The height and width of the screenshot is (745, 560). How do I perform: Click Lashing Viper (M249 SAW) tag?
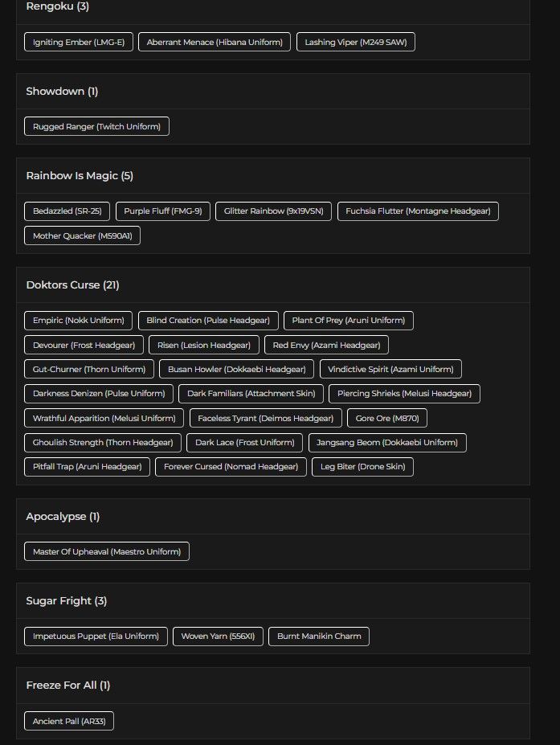[355, 43]
